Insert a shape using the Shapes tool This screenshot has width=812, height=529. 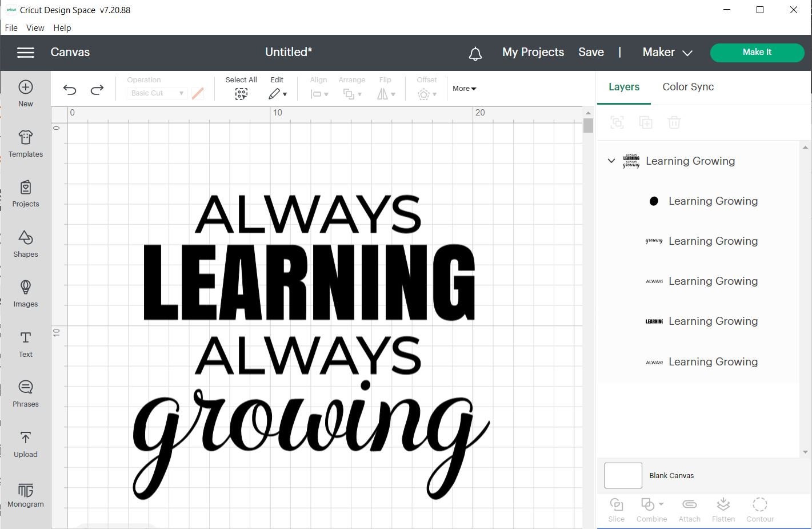click(x=25, y=243)
